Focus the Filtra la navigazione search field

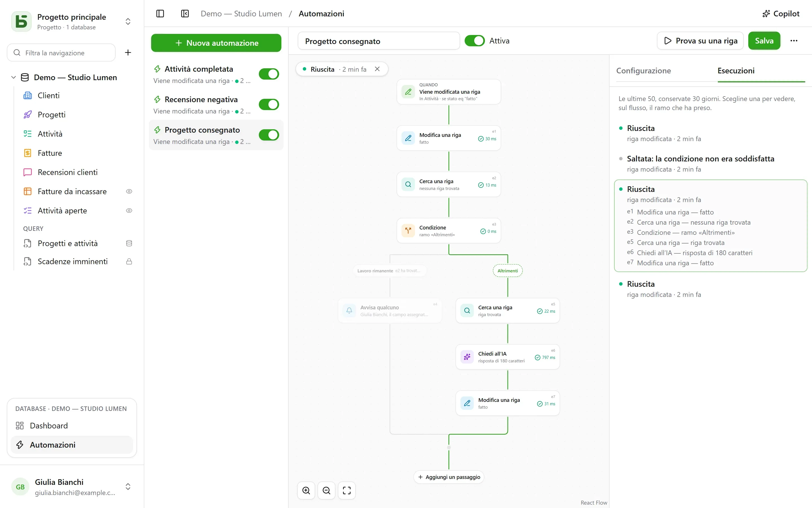click(x=61, y=52)
